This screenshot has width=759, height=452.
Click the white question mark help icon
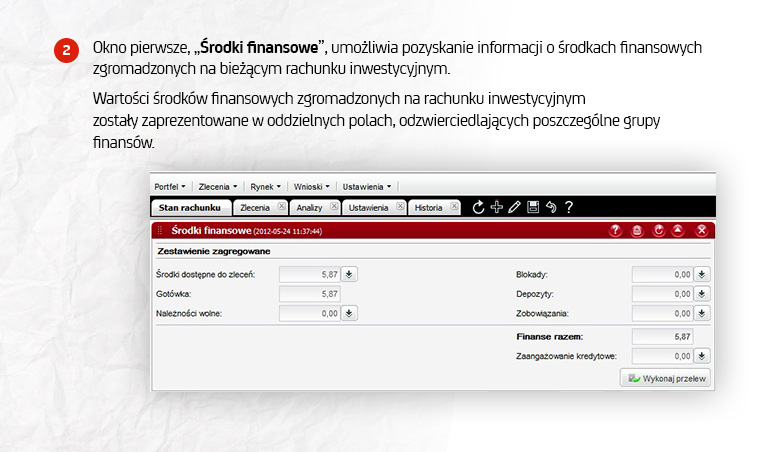pos(569,207)
